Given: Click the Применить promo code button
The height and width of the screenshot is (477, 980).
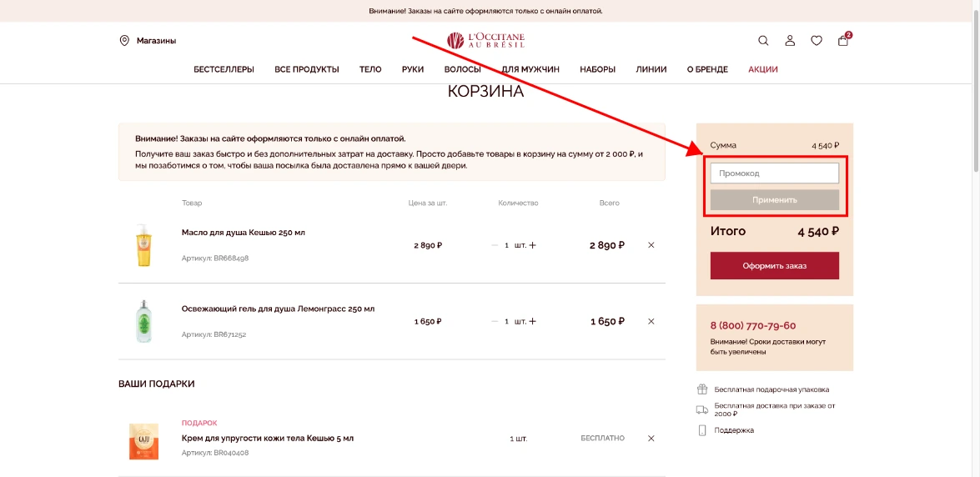Looking at the screenshot, I should pyautogui.click(x=774, y=200).
